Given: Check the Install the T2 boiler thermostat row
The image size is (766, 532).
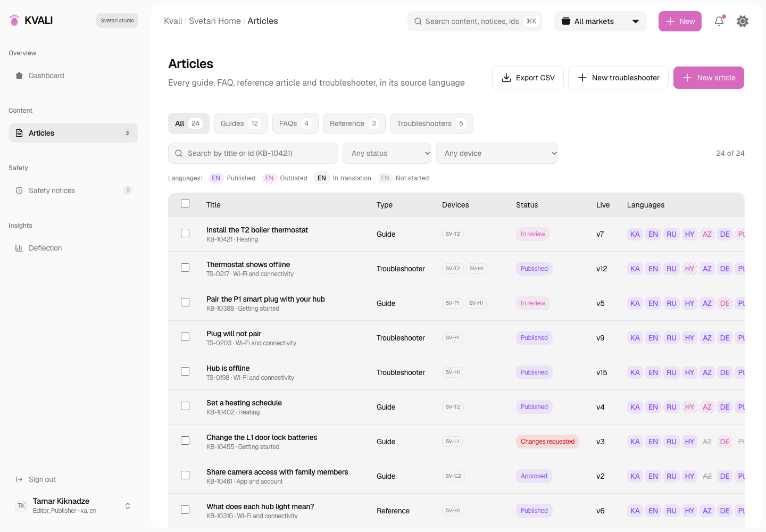Looking at the screenshot, I should pos(185,233).
